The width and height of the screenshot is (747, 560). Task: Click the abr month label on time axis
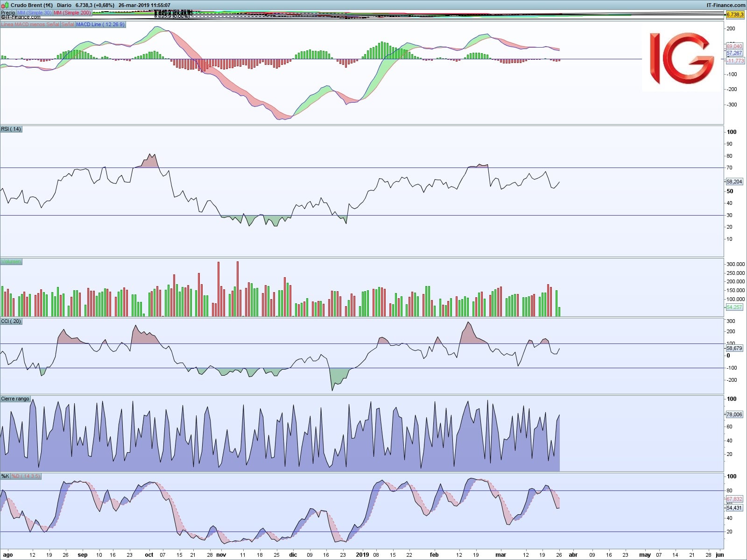pos(573,555)
